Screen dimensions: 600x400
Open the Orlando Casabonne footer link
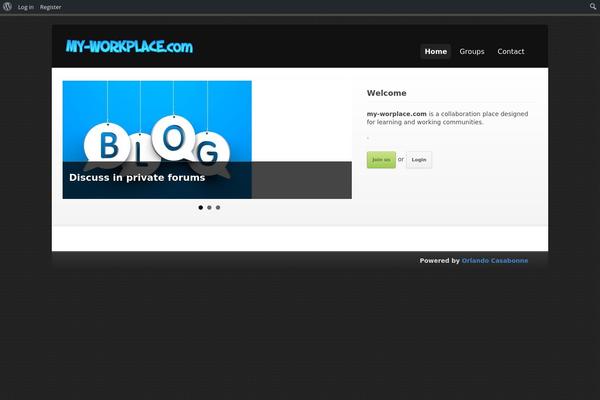coord(495,261)
